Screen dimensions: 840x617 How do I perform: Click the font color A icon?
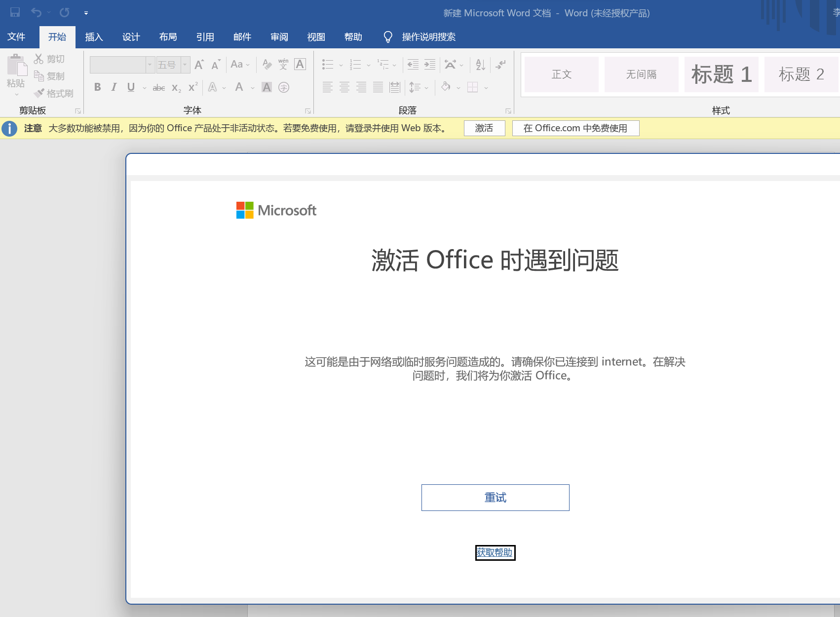pos(239,87)
